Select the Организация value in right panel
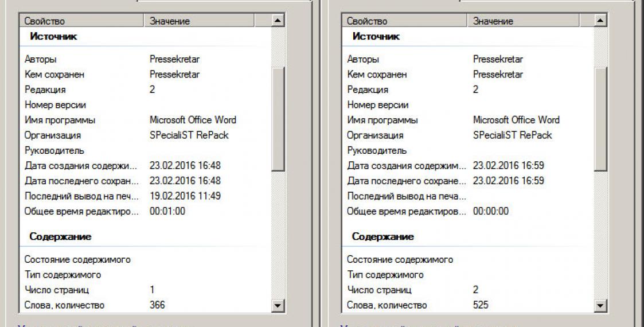644x327 pixels. [x=512, y=135]
